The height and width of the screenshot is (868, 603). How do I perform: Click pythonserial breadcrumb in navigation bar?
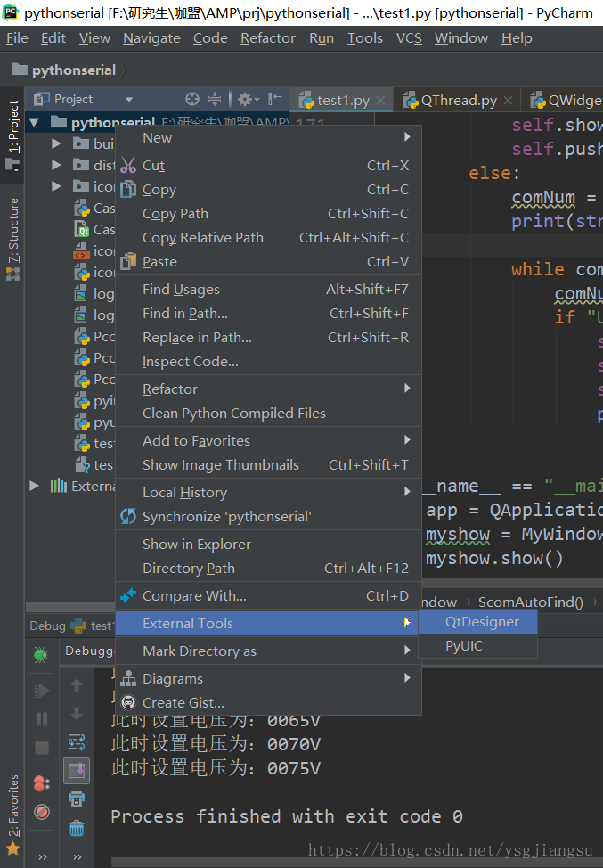coord(64,70)
